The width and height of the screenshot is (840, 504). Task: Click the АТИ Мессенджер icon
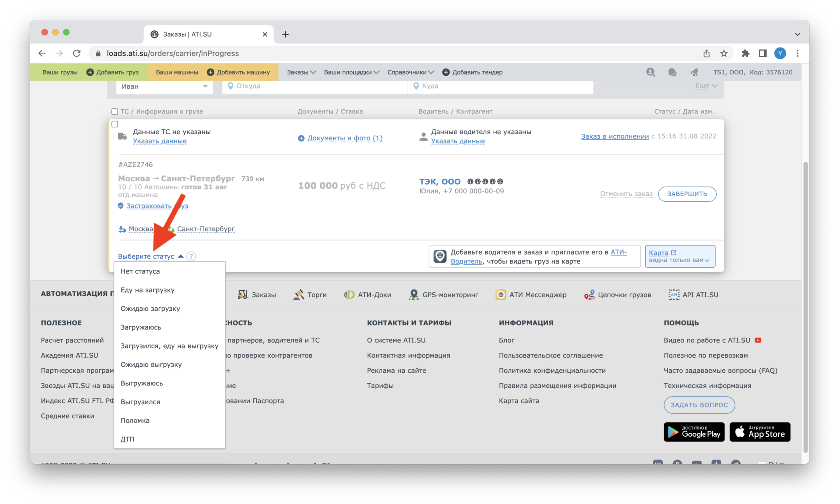[x=500, y=295]
